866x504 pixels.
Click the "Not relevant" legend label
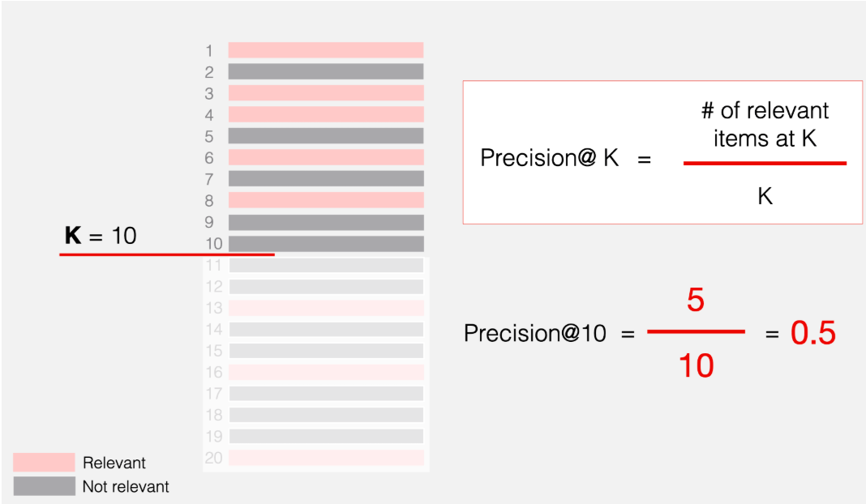pyautogui.click(x=126, y=487)
